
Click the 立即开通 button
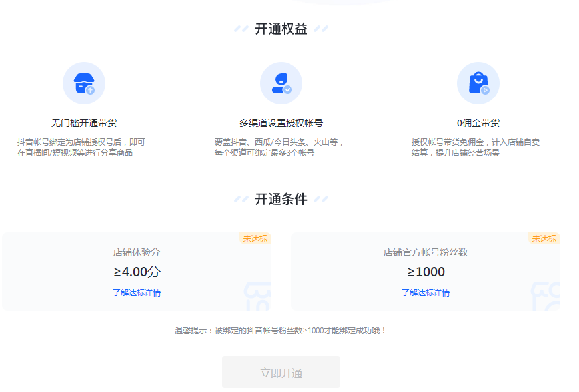click(x=281, y=372)
